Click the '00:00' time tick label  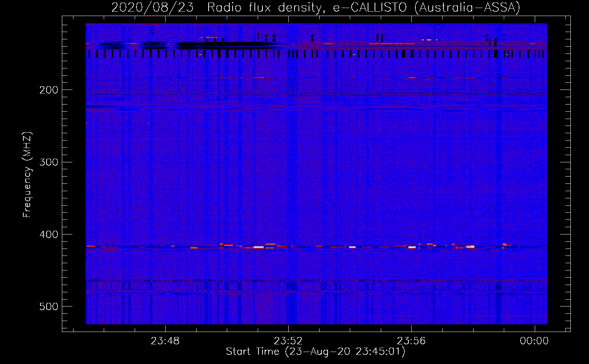[x=534, y=341]
